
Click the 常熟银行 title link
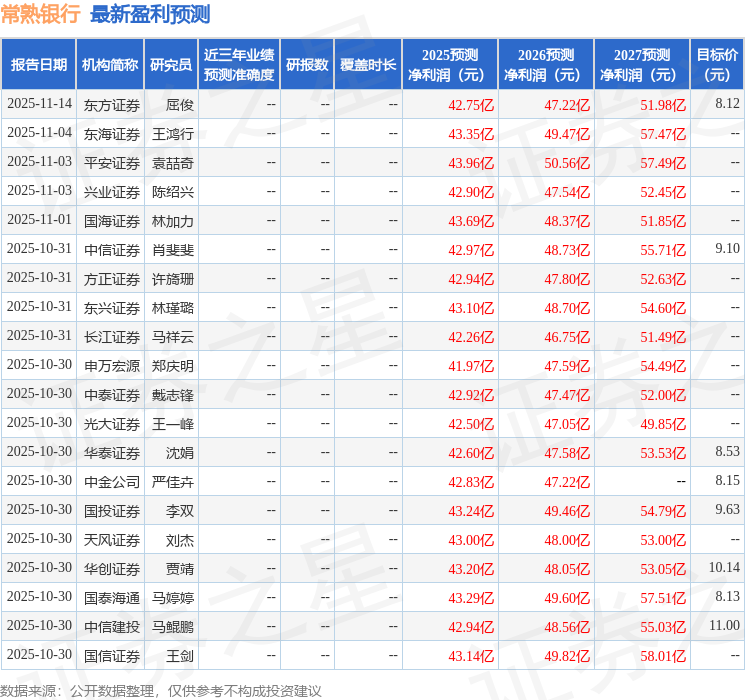tap(42, 14)
